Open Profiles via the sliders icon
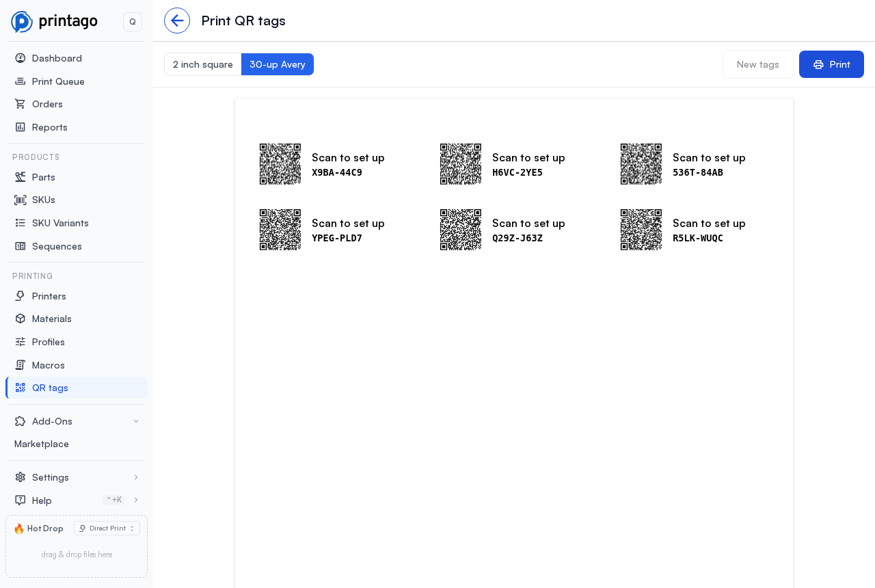875x588 pixels. click(21, 342)
